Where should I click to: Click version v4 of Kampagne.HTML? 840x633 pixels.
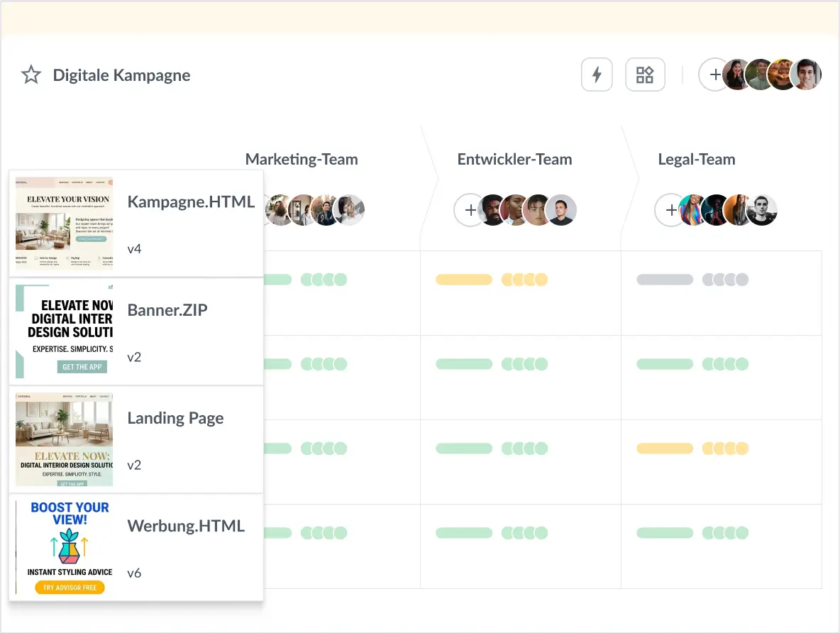pos(134,248)
